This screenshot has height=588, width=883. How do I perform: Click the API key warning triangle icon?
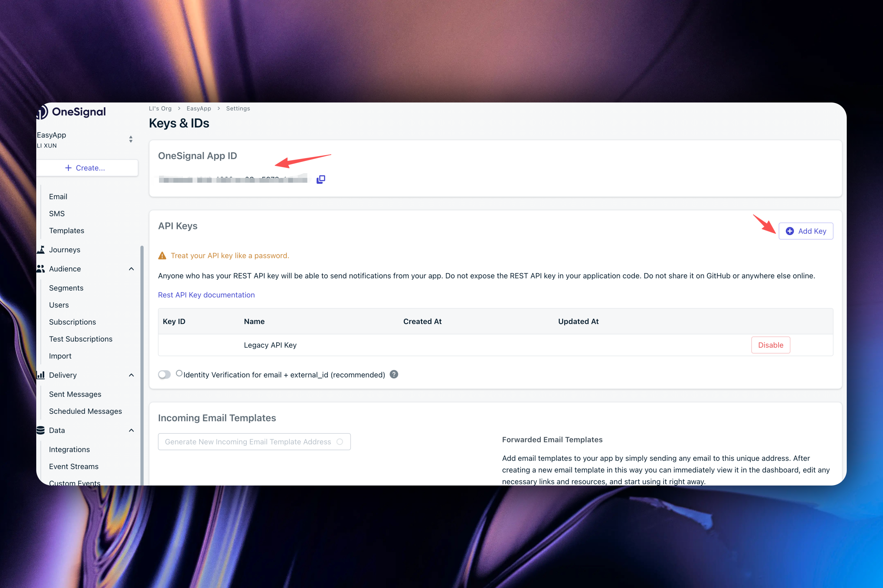pos(162,255)
